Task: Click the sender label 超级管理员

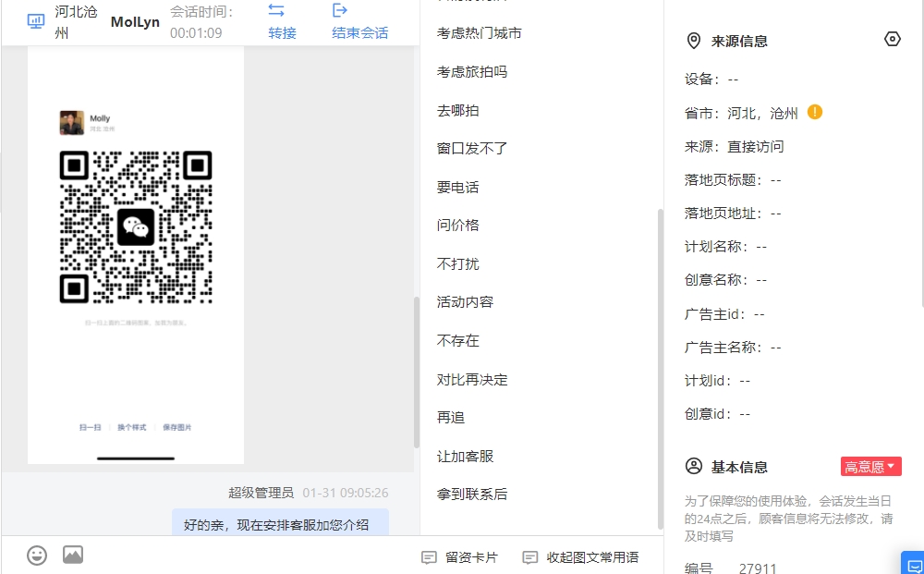Action: (x=261, y=493)
